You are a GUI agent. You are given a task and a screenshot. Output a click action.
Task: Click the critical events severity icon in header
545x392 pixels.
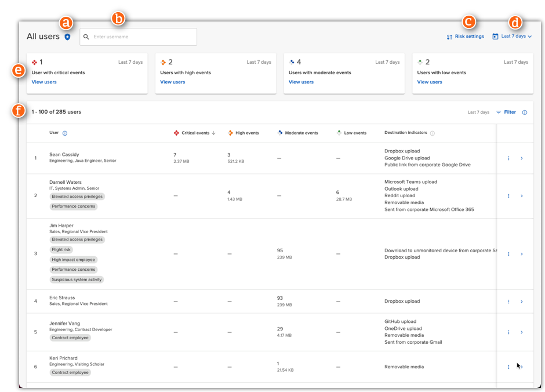pyautogui.click(x=176, y=133)
